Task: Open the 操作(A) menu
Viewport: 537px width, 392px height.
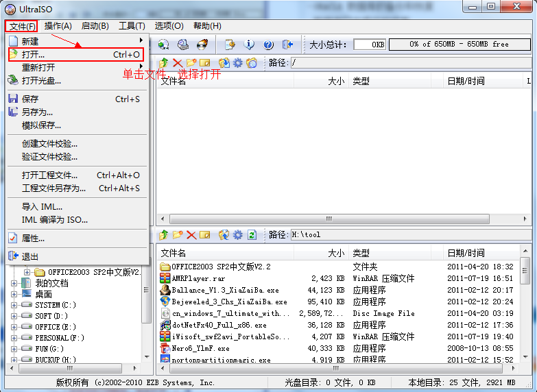Action: (x=58, y=26)
